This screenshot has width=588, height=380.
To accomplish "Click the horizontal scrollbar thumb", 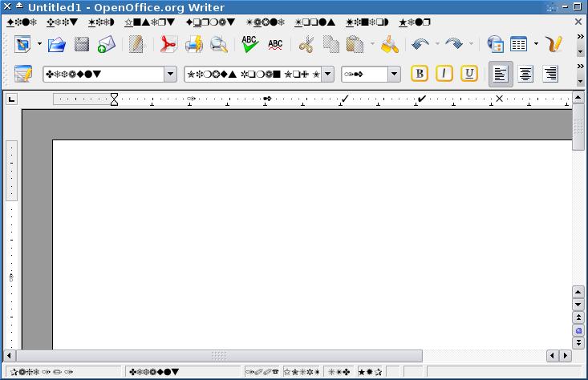I will click(218, 355).
